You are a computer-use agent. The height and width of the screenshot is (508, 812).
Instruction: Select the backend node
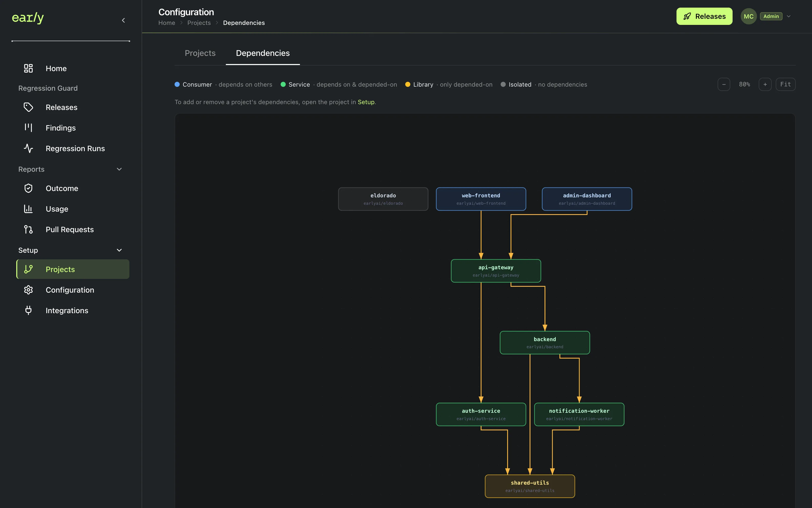coord(545,343)
